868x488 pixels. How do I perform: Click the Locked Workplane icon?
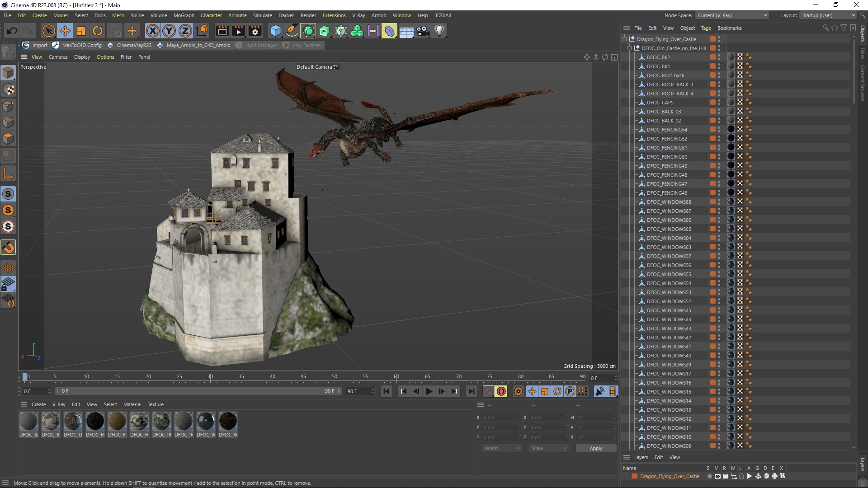click(8, 284)
